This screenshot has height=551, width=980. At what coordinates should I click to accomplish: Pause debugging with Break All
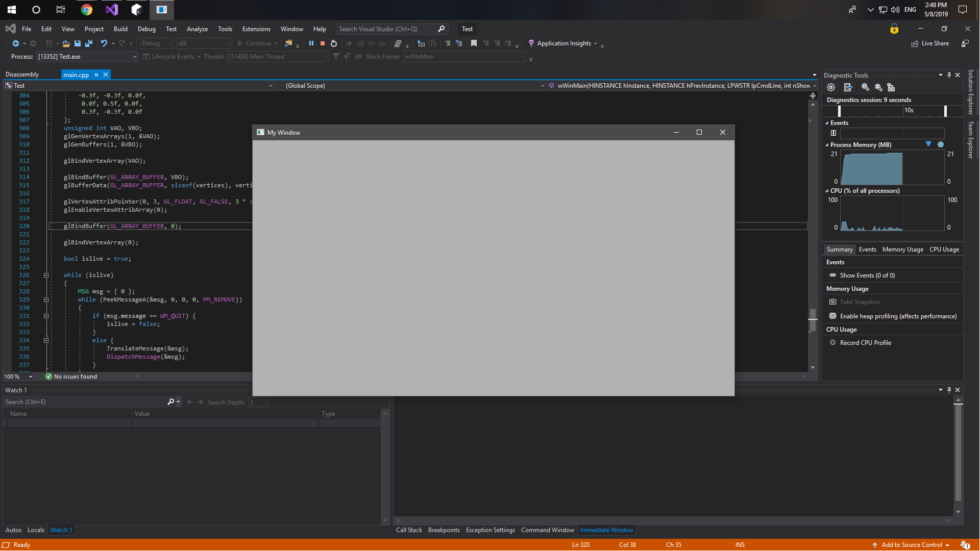[x=311, y=43]
